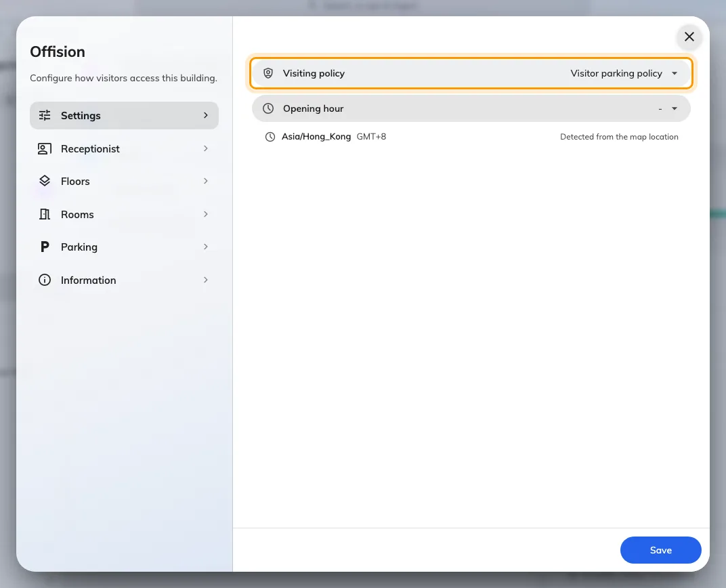Click the Settings sliders icon
The width and height of the screenshot is (726, 588).
click(45, 115)
